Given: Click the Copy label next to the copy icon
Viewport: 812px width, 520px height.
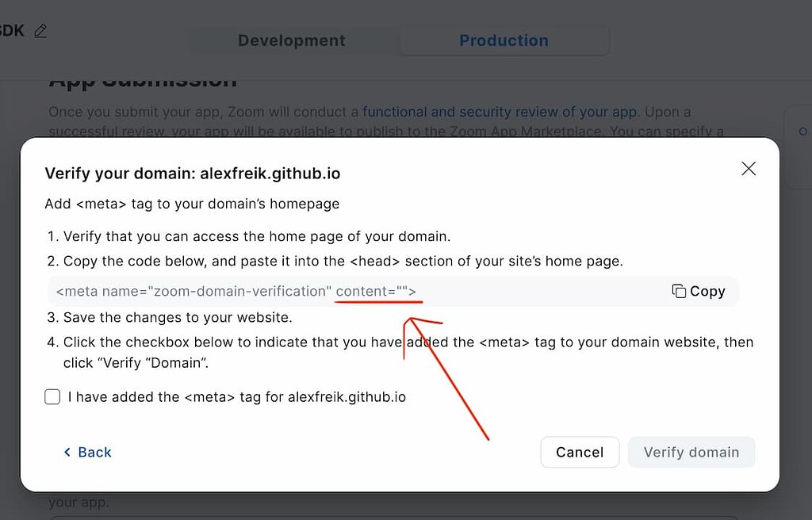Looking at the screenshot, I should [706, 291].
